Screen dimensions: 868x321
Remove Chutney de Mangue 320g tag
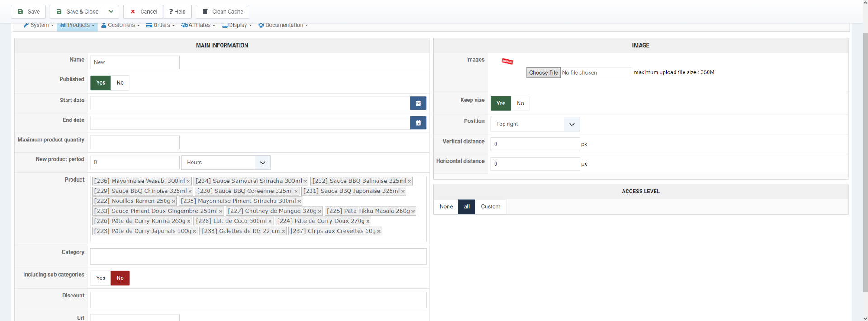(320, 211)
